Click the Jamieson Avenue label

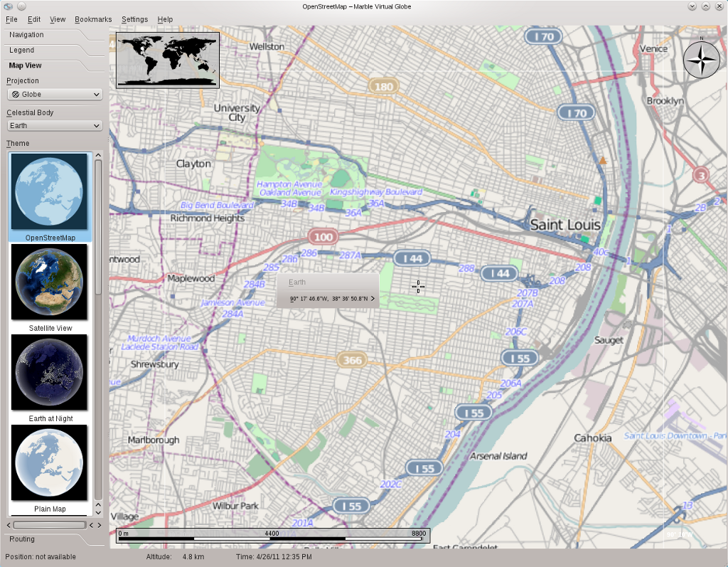coord(233,302)
